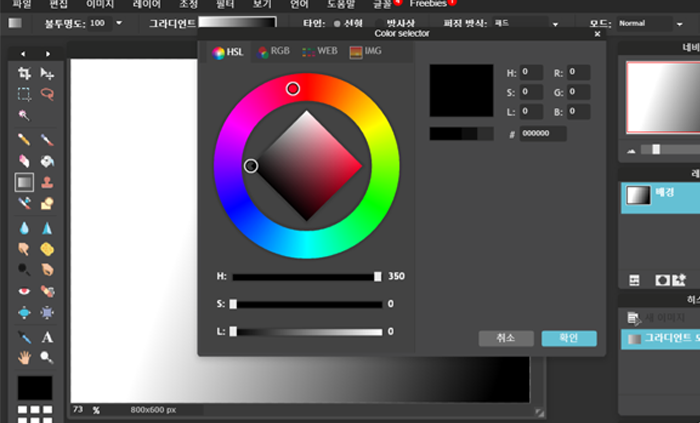Select the Type tool
700x423 pixels.
tap(47, 337)
